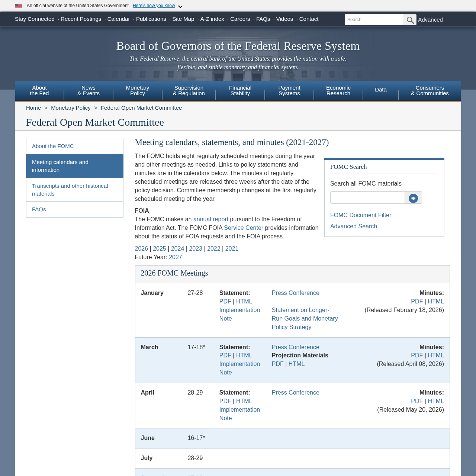The image size is (476, 476).
Task: Jump to the 2026 year link
Action: point(141,249)
